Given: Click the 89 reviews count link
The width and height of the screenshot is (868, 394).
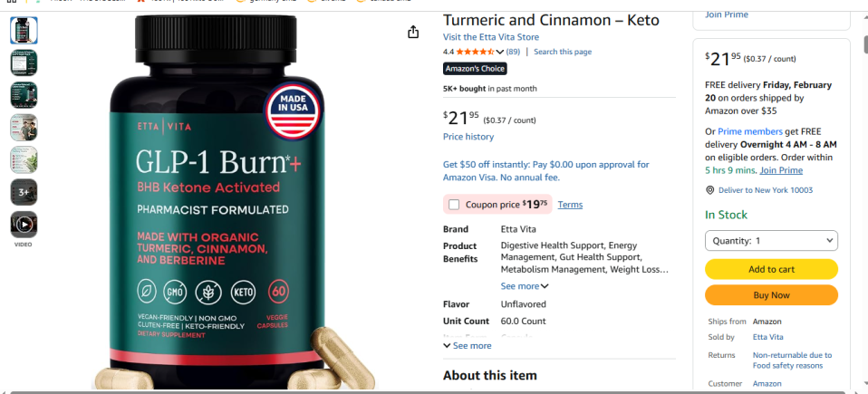Looking at the screenshot, I should tap(513, 52).
